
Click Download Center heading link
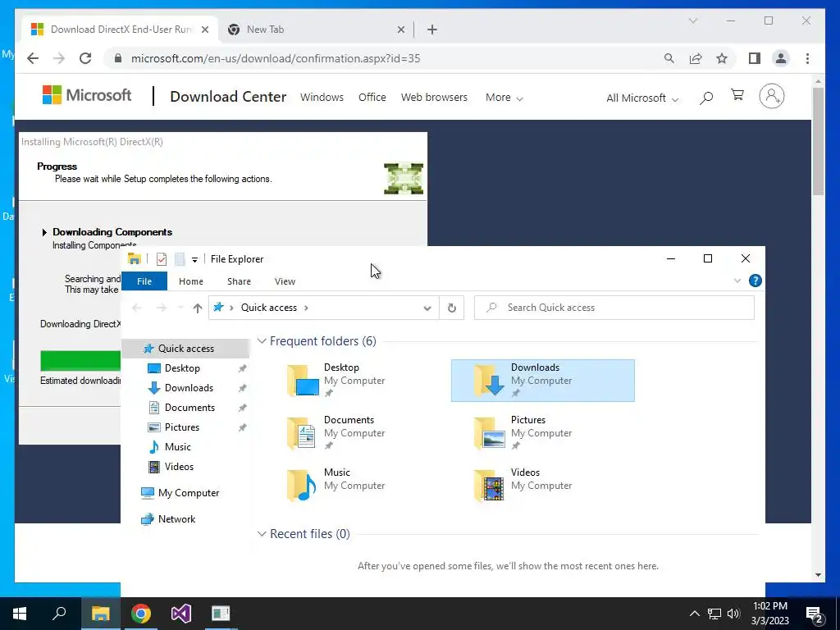(228, 97)
